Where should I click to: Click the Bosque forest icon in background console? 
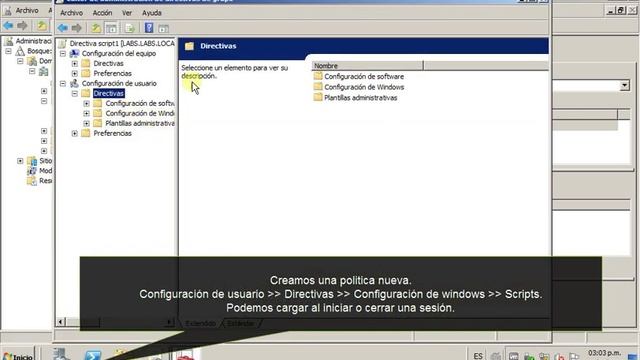coord(20,51)
